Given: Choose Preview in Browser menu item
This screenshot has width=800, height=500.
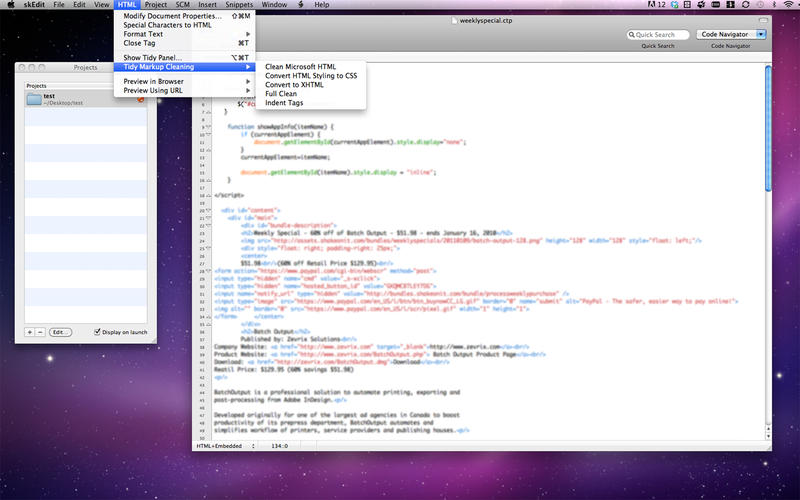Looking at the screenshot, I should point(153,81).
